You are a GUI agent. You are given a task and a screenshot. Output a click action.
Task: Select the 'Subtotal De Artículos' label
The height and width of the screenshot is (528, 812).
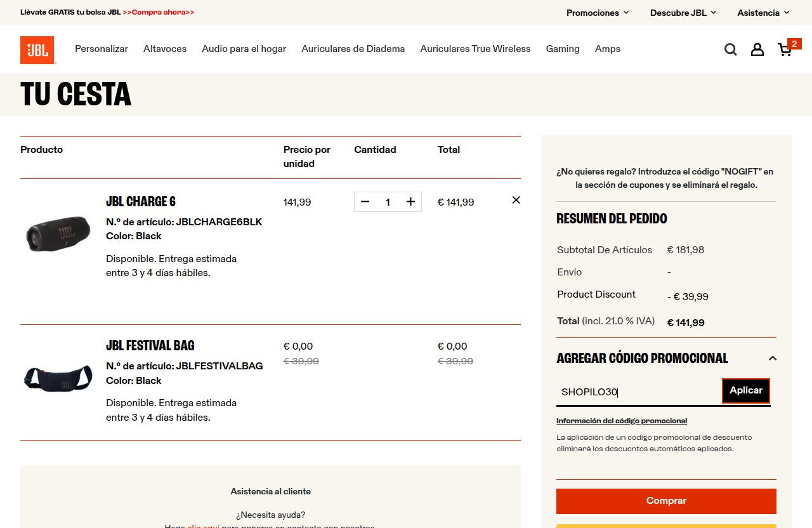[x=605, y=250]
